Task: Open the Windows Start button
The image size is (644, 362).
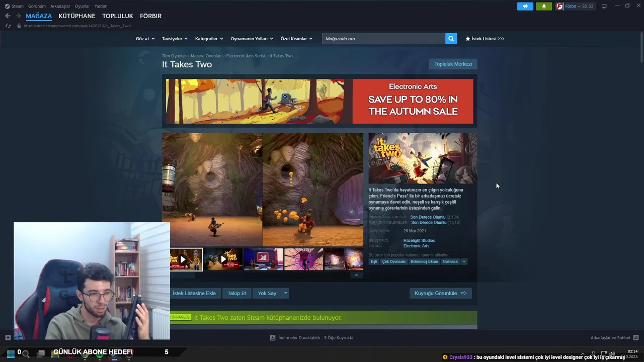Action: coord(11,353)
